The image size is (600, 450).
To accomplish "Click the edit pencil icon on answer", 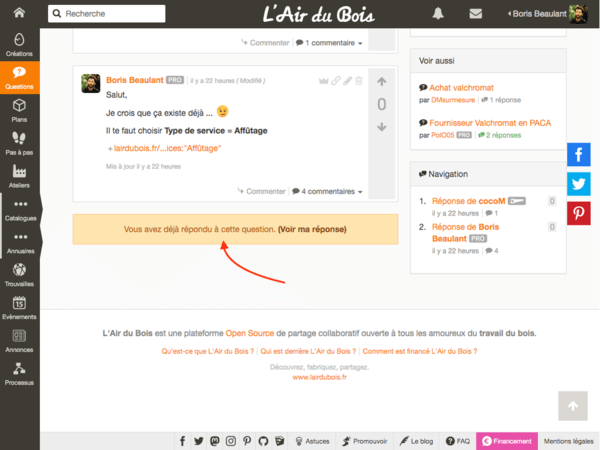I will [x=348, y=81].
